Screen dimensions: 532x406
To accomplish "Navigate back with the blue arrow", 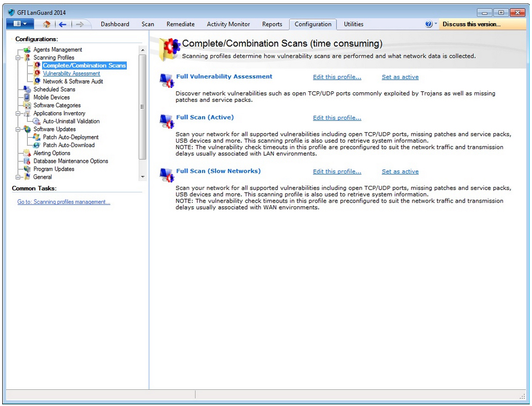I will tap(63, 24).
